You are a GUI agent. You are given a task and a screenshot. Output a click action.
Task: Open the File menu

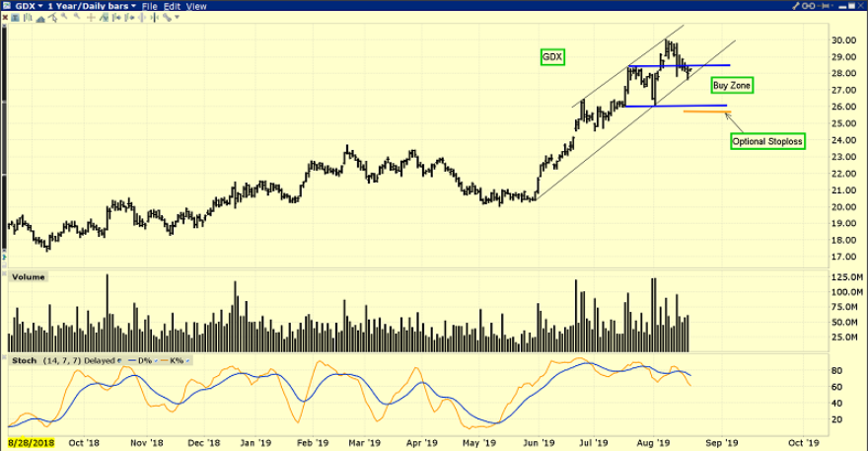point(150,7)
